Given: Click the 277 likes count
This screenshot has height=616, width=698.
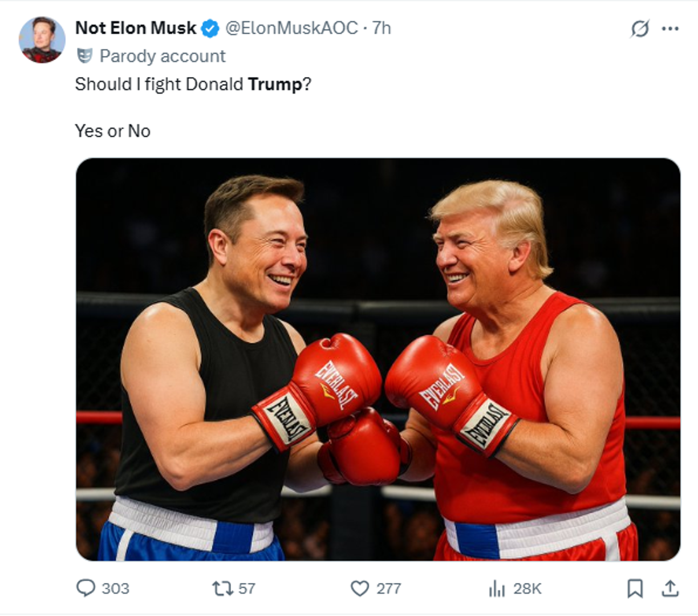Looking at the screenshot, I should [x=388, y=589].
